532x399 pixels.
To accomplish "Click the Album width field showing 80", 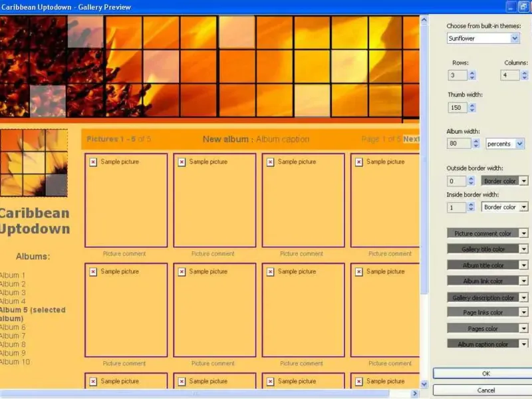I will [x=459, y=144].
